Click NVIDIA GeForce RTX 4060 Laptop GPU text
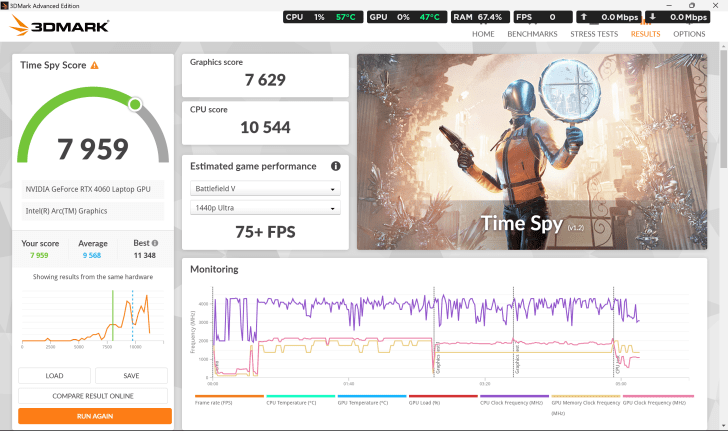This screenshot has height=431, width=728. point(88,189)
